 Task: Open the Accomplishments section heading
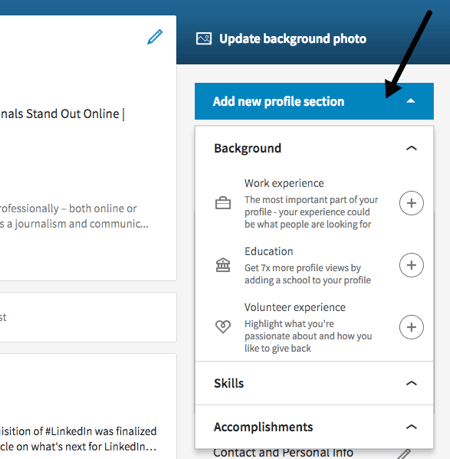coord(263,427)
